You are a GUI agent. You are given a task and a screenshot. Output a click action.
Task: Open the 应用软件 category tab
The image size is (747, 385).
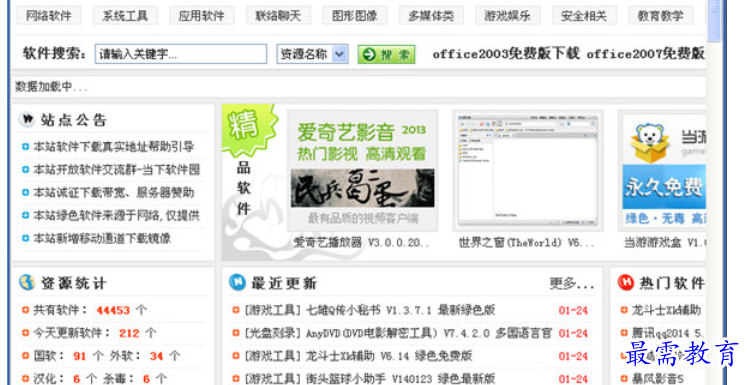[x=202, y=16]
